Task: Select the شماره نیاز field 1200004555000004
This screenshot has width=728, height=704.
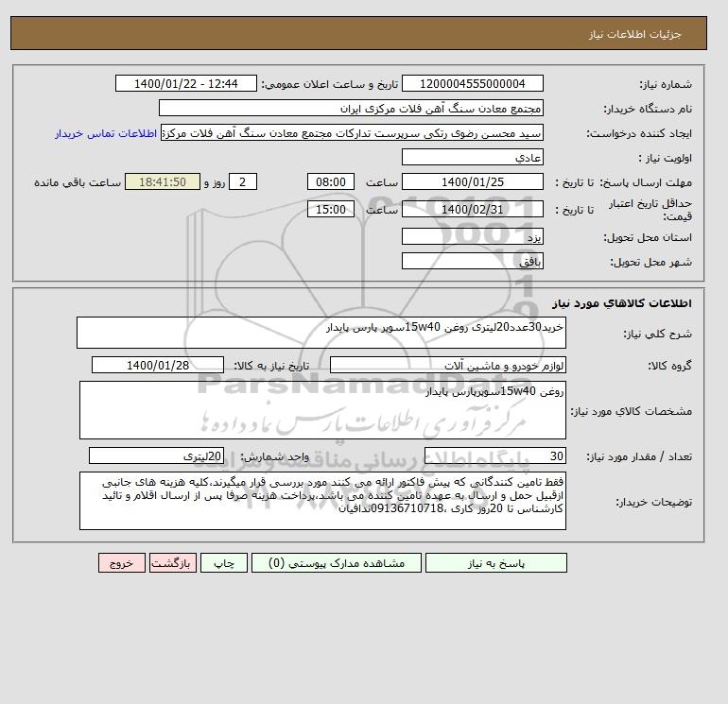Action: 472,83
